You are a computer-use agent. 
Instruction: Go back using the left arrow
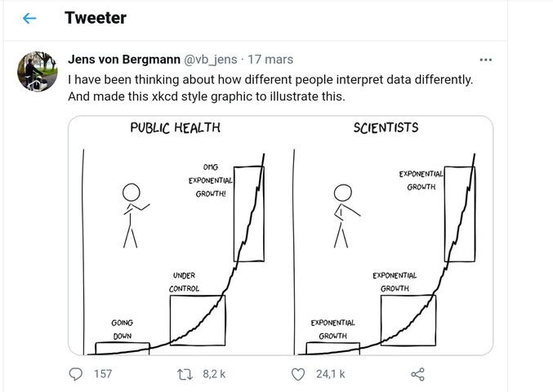pyautogui.click(x=30, y=18)
